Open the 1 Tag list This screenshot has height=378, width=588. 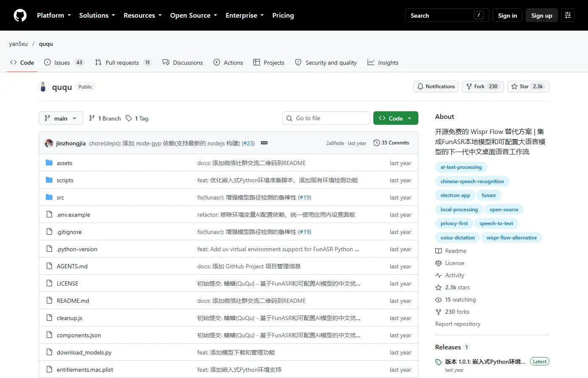point(137,118)
